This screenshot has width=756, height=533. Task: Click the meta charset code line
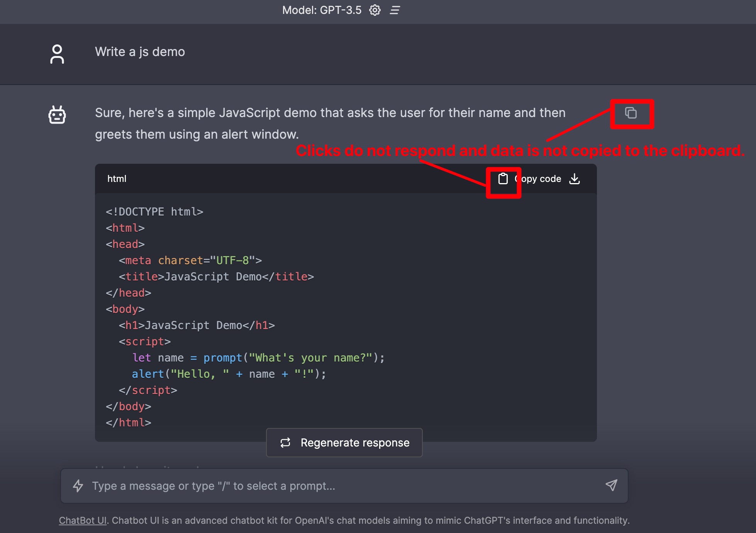point(190,260)
